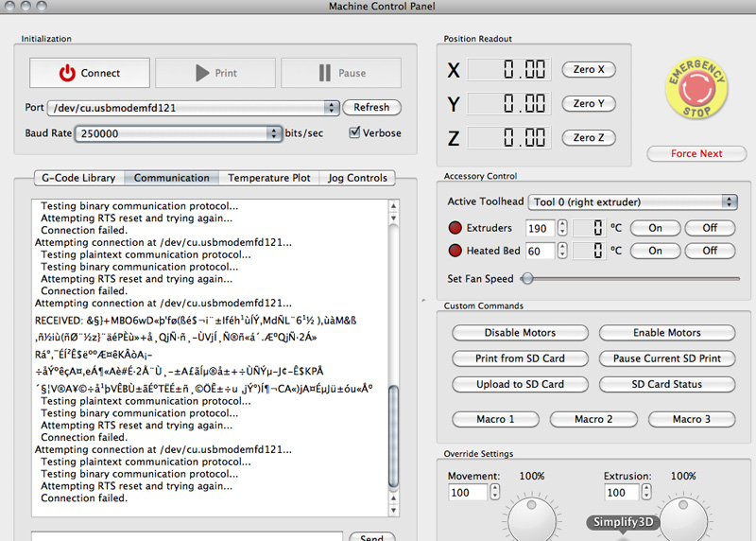The width and height of the screenshot is (756, 541).
Task: Click Pause Current SD Print
Action: tap(667, 358)
